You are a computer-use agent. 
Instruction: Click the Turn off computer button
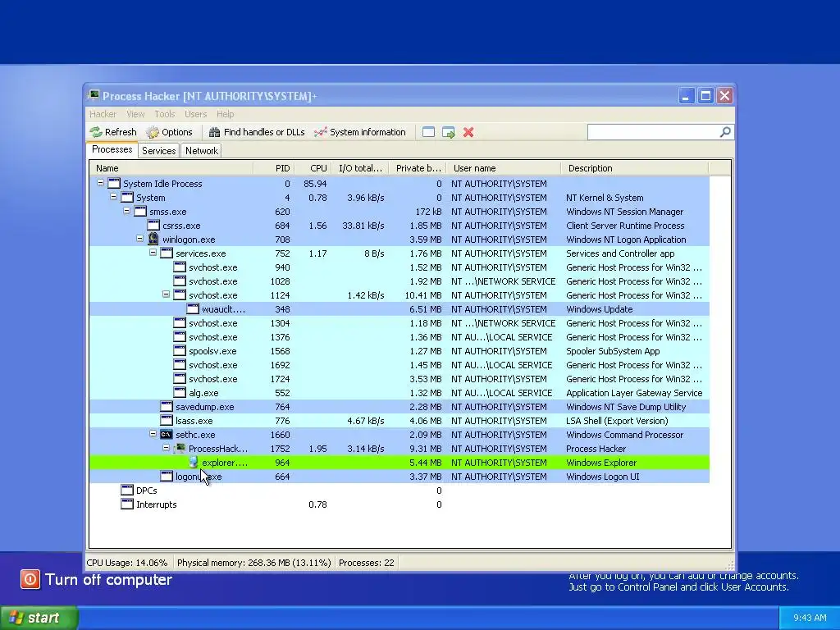tap(97, 580)
